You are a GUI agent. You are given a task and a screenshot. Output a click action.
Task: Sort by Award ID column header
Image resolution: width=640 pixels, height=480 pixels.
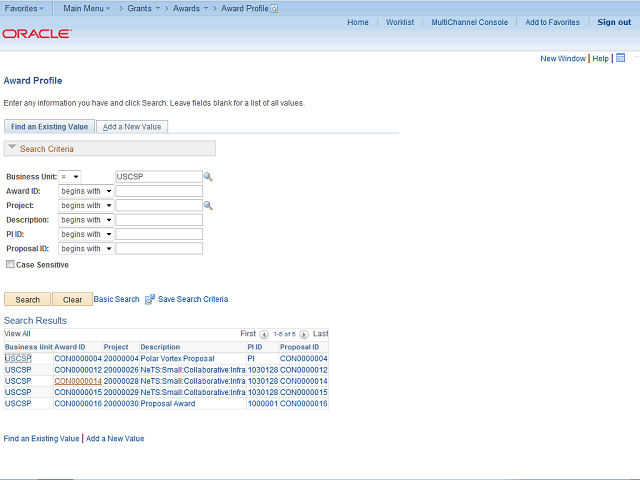[70, 347]
